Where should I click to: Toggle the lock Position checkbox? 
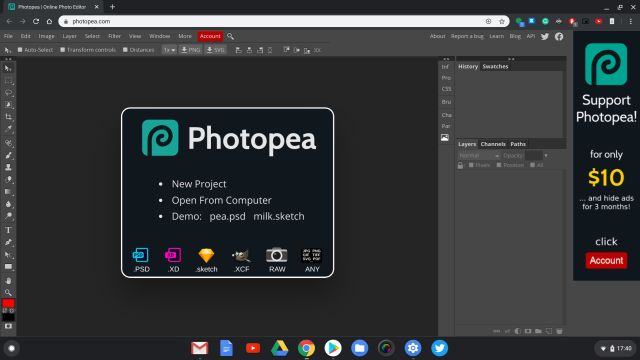(x=499, y=165)
